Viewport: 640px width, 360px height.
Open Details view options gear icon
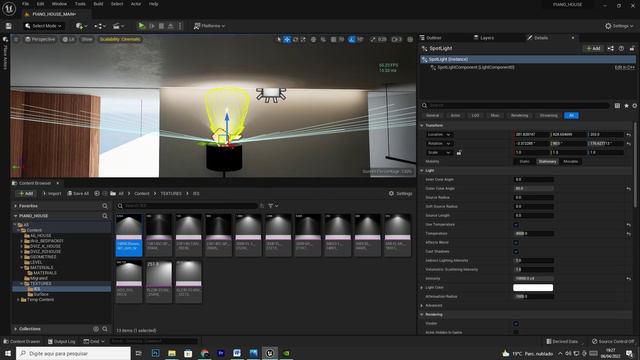(634, 105)
